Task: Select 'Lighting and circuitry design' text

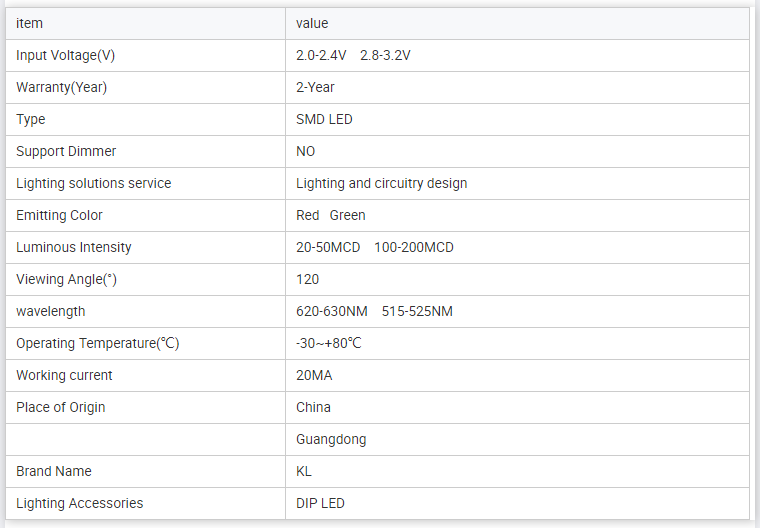Action: 381,183
